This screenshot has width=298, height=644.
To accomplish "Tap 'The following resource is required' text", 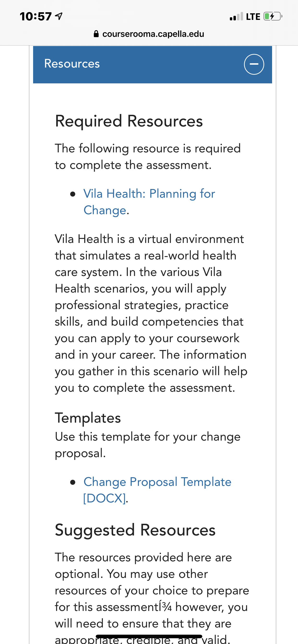I will pos(148,156).
